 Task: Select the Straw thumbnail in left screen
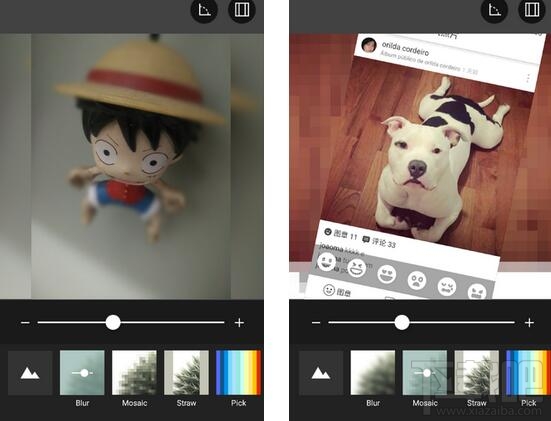(186, 373)
